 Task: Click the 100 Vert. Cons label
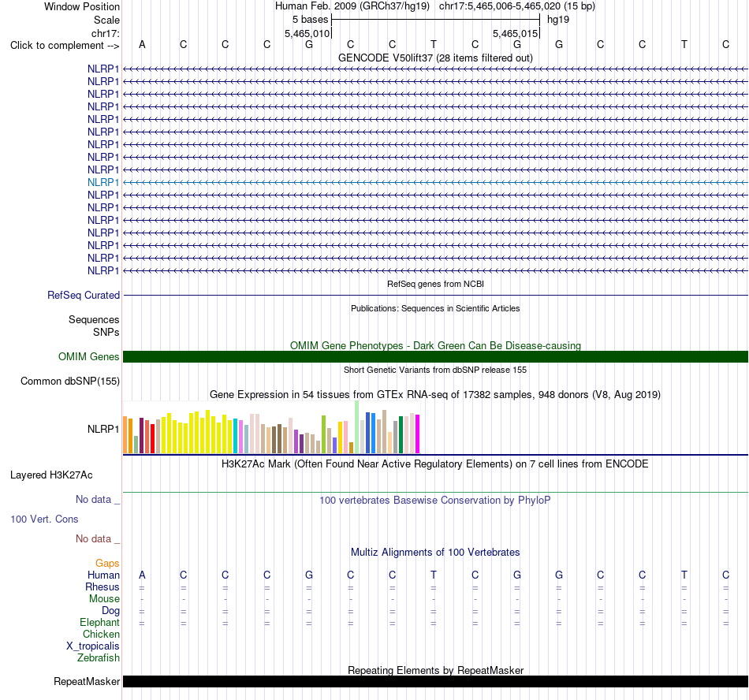(44, 519)
